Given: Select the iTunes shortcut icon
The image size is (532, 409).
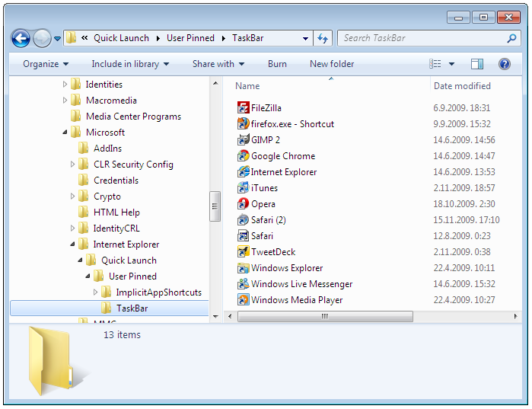Looking at the screenshot, I should (x=243, y=187).
